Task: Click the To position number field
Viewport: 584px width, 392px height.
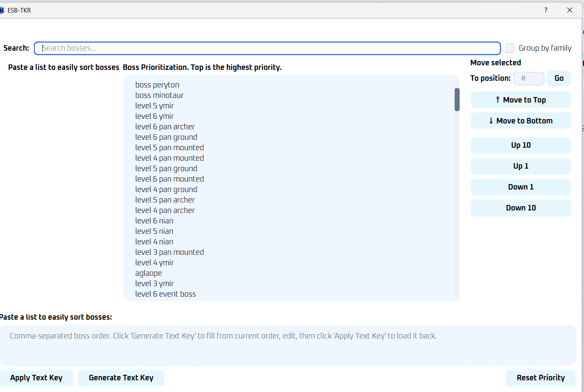Action: tap(529, 78)
